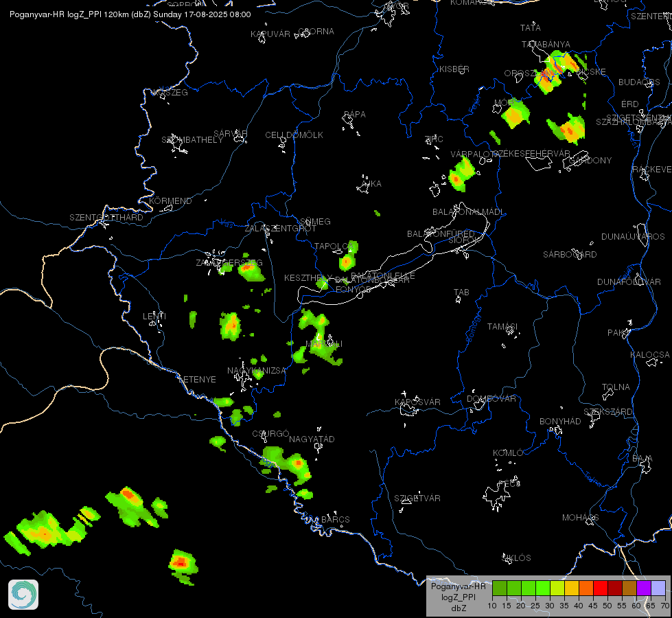Select the "KISBÉR" town label

tap(454, 69)
